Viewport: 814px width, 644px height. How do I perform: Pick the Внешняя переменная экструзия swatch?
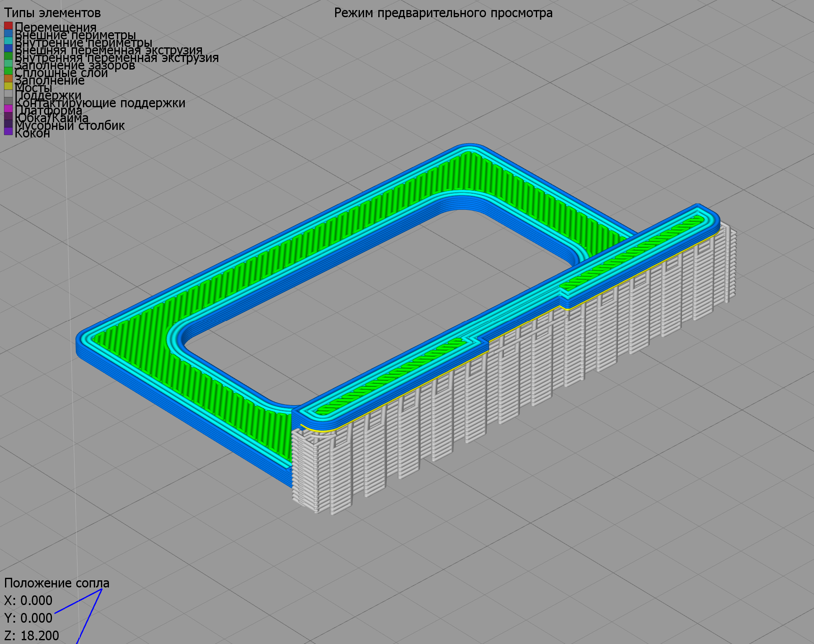[8, 49]
